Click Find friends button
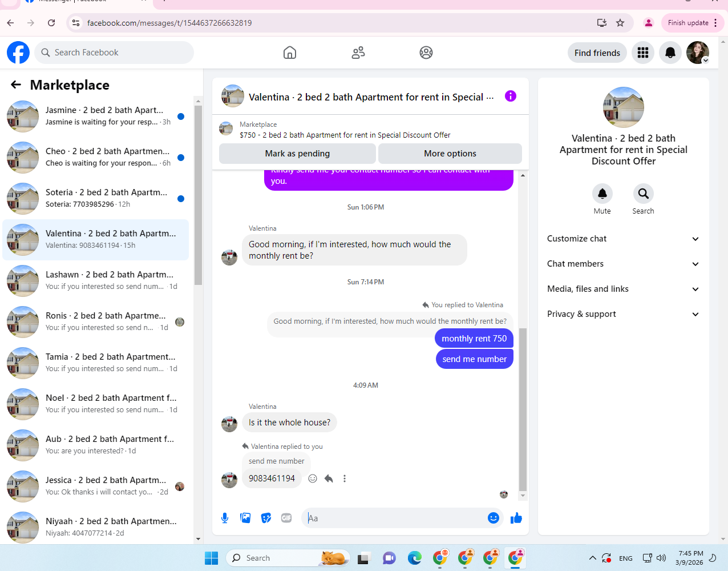 [597, 53]
